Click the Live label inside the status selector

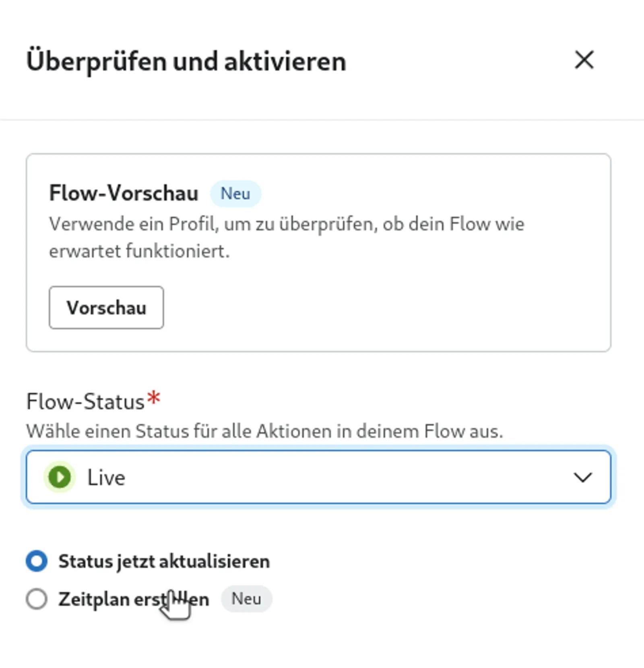[106, 477]
